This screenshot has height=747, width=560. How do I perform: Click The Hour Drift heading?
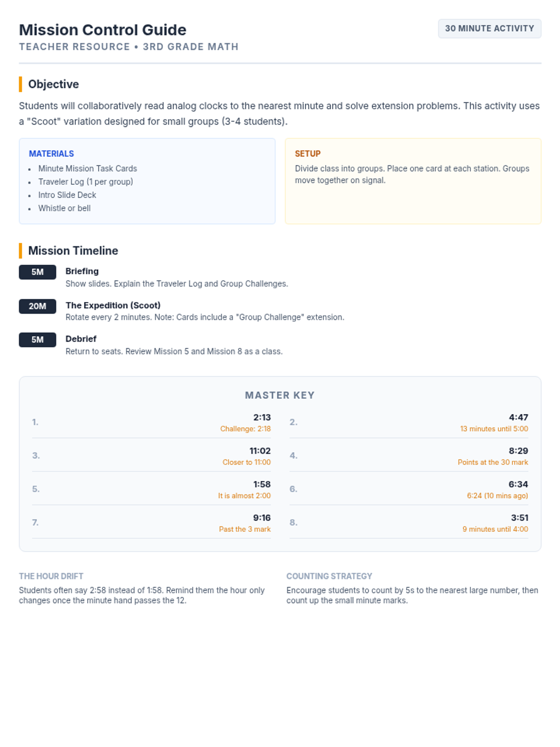51,576
